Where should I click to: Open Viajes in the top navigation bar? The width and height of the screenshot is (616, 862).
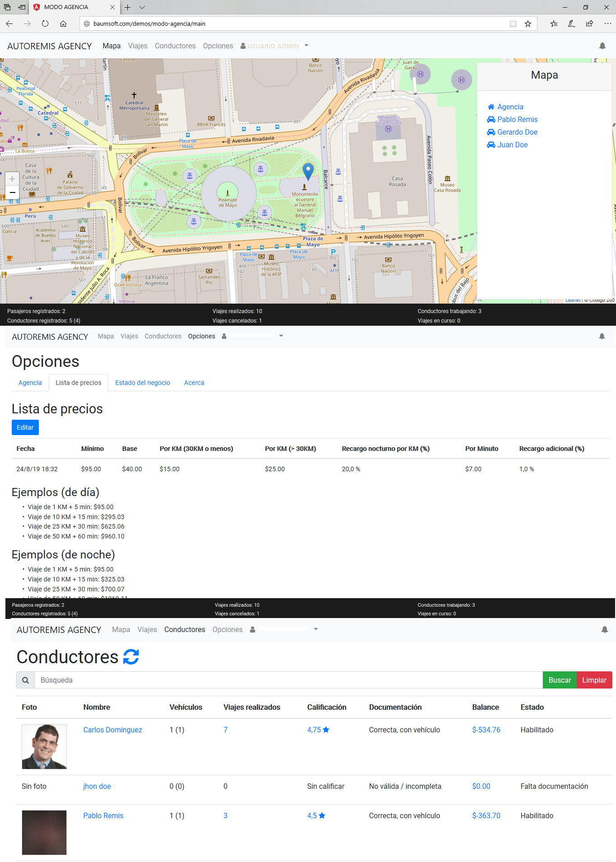click(x=137, y=46)
